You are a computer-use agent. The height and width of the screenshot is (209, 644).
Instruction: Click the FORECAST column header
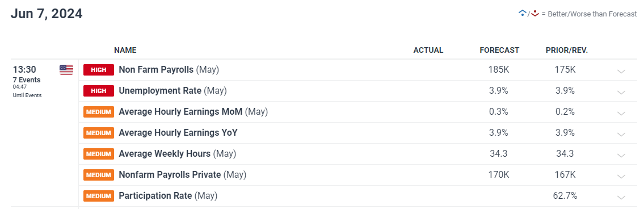[499, 50]
